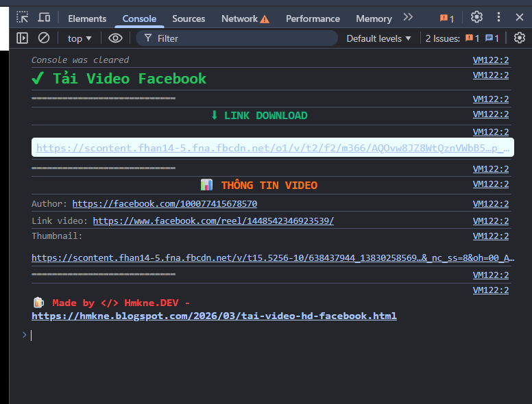The image size is (532, 404).
Task: Click VM122:2 link beside Console was cleared
Action: coord(491,60)
